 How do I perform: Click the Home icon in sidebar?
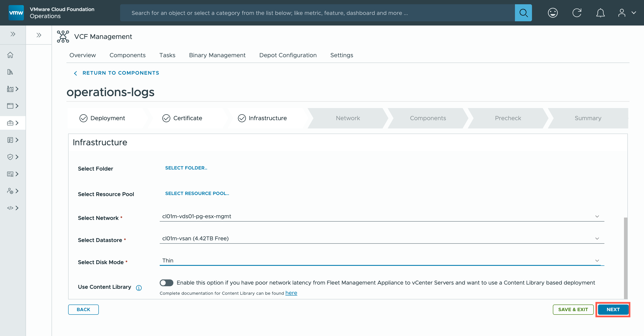(x=10, y=55)
